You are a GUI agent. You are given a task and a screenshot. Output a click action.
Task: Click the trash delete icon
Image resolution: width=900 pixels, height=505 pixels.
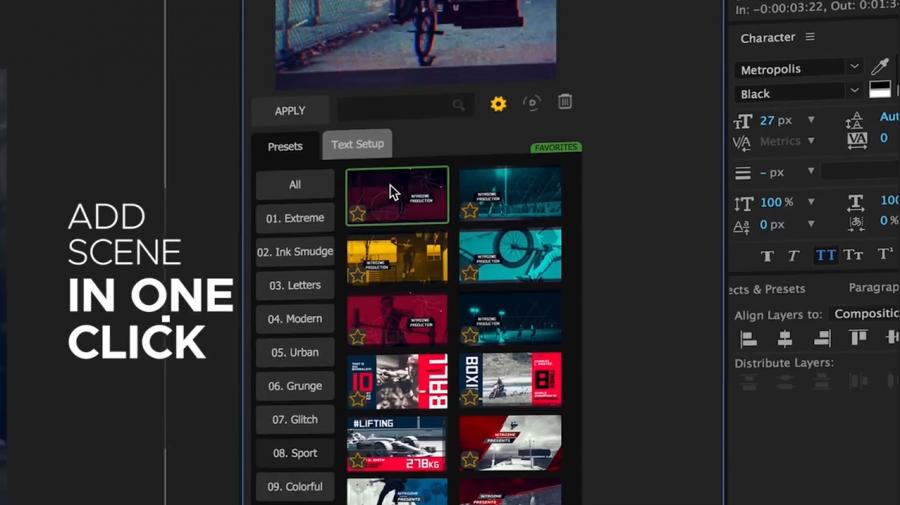[565, 102]
